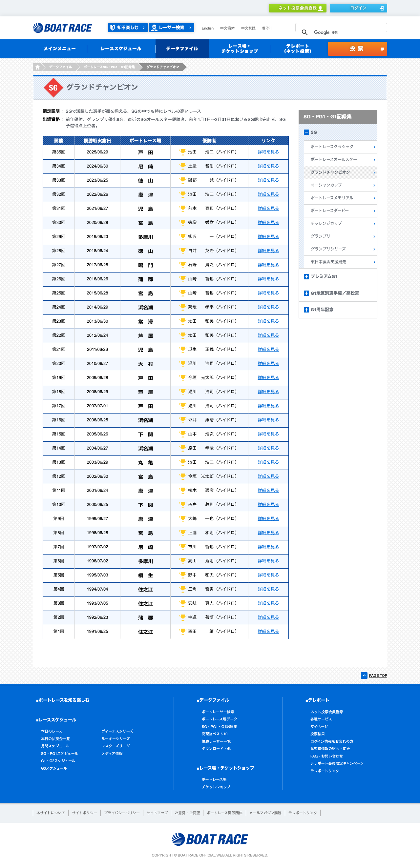Open footer link FAQ・お問い合わせ
The height and width of the screenshot is (868, 420).
point(326,756)
